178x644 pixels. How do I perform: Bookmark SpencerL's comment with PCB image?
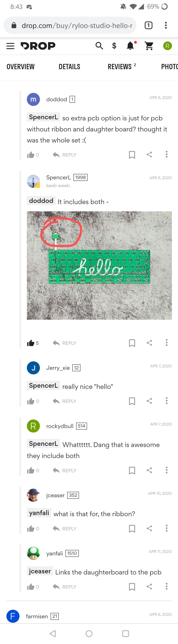pyautogui.click(x=132, y=343)
